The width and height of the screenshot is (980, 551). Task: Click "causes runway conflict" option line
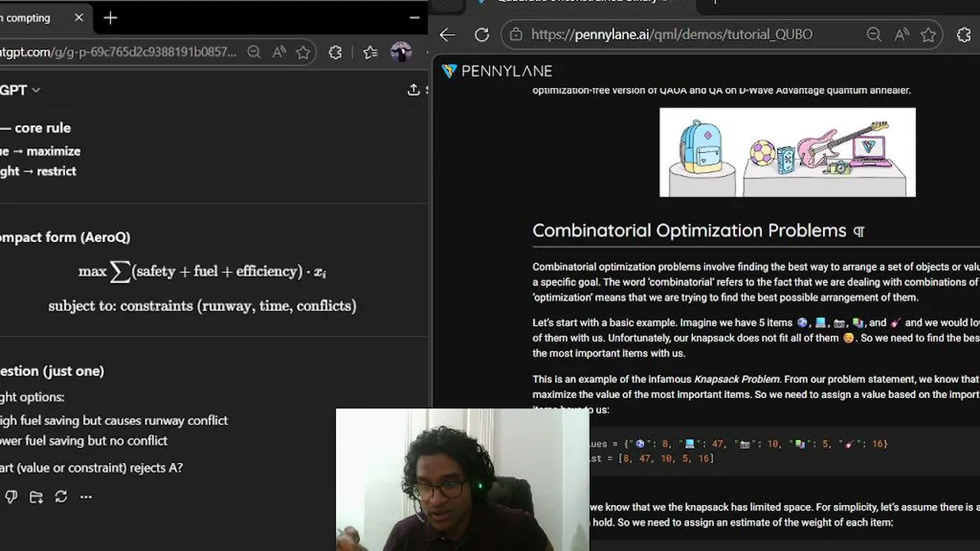[x=114, y=420]
